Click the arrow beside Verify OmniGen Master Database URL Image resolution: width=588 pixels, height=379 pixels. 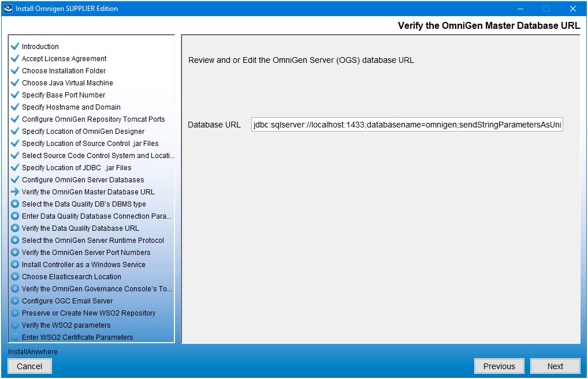(x=15, y=192)
